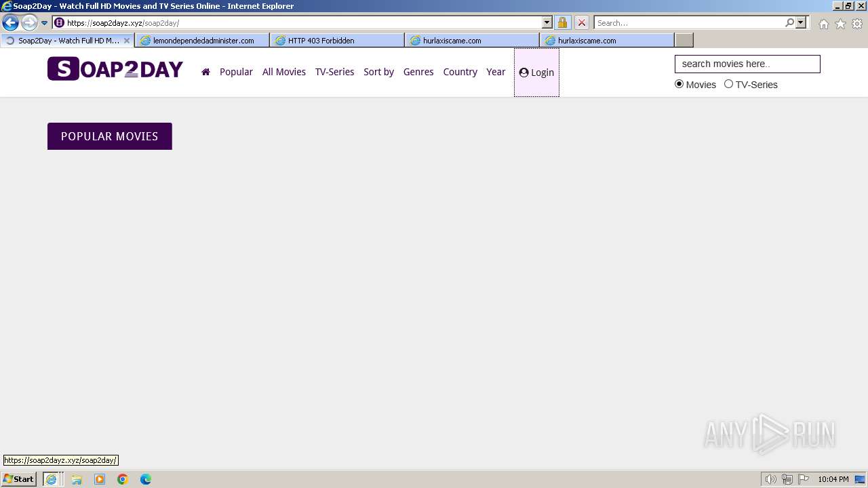Image resolution: width=868 pixels, height=488 pixels.
Task: Click the Soap2Day logo
Action: [115, 69]
